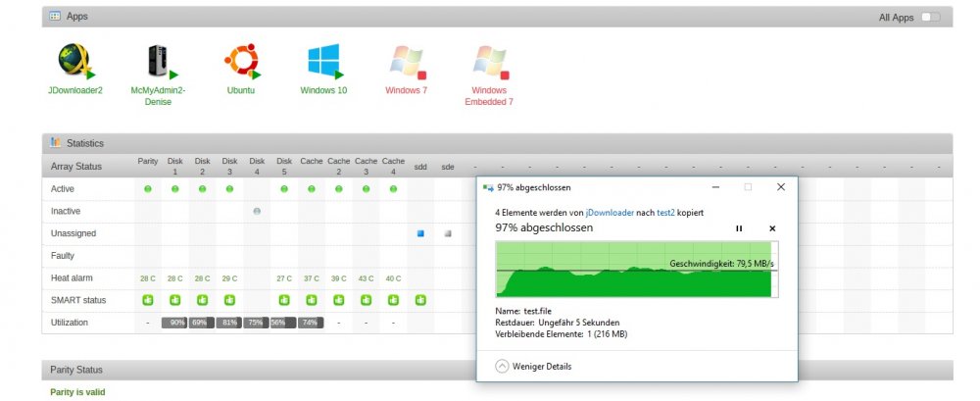This screenshot has height=401, width=980.
Task: Click the 'sde' column header
Action: click(448, 167)
